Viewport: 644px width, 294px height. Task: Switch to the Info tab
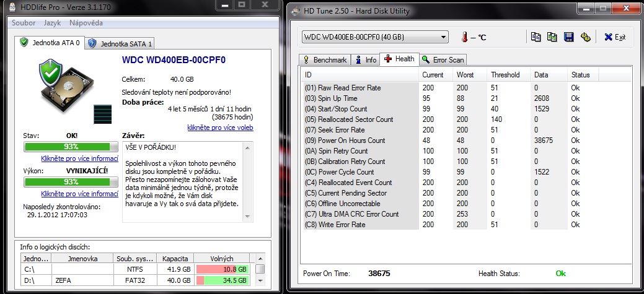click(366, 60)
